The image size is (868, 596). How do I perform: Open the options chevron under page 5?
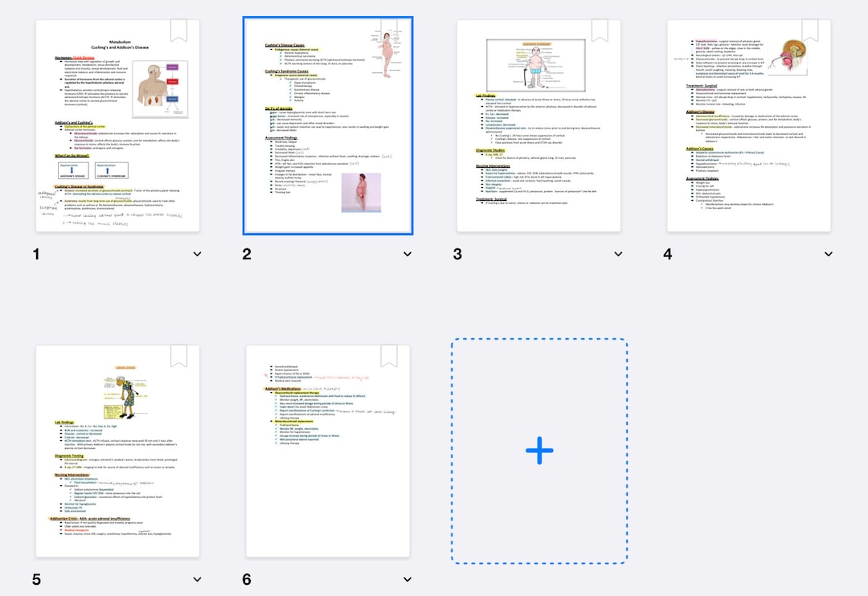[x=197, y=579]
